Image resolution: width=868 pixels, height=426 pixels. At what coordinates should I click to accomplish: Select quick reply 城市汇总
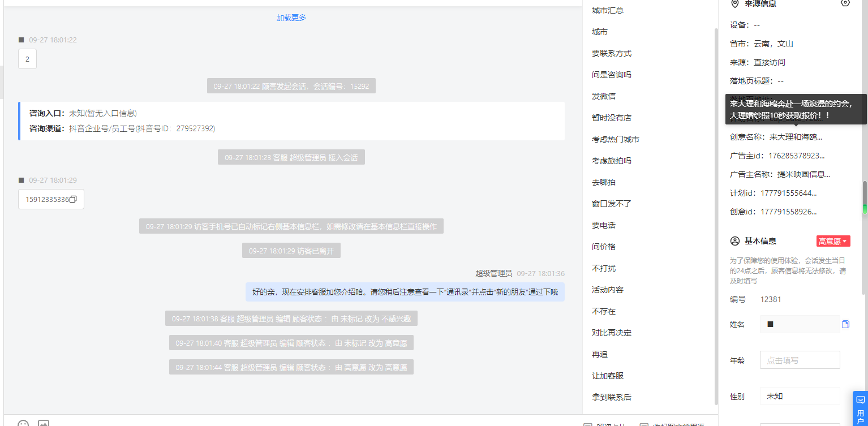coord(608,10)
